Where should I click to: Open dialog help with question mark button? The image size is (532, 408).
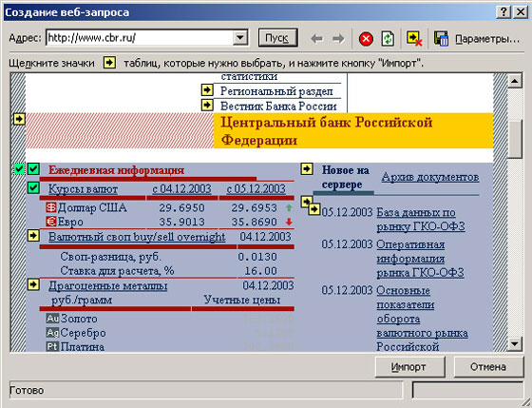[x=503, y=12]
